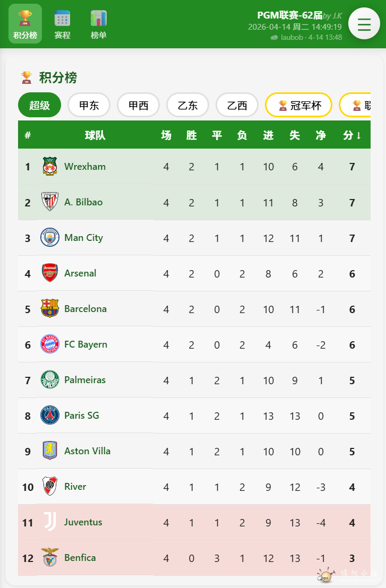
Task: Open the hamburger menu button
Action: click(x=364, y=24)
